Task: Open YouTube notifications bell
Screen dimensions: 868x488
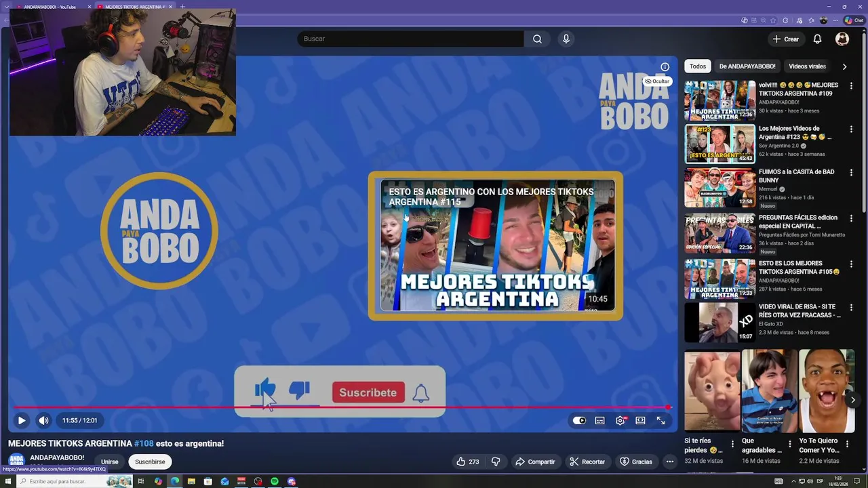Action: coord(817,39)
